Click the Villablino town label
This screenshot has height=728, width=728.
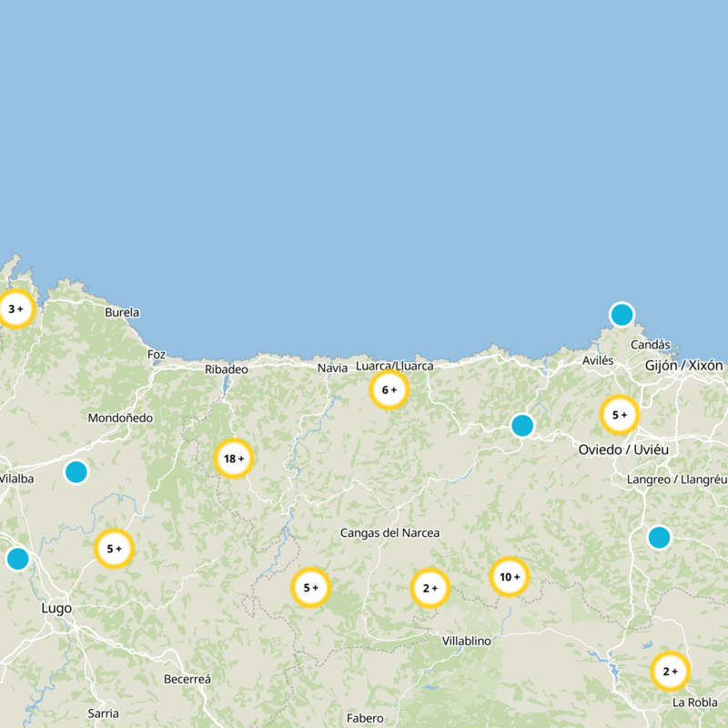pyautogui.click(x=466, y=641)
